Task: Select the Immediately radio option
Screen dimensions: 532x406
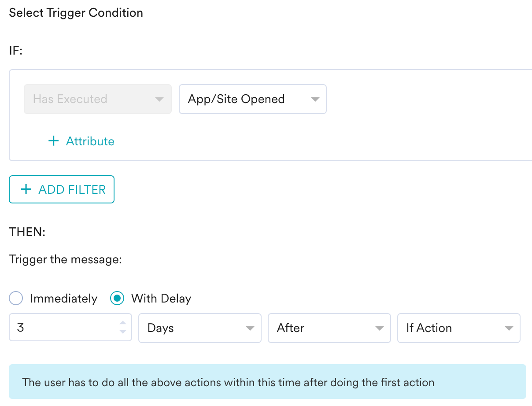Action: 16,299
